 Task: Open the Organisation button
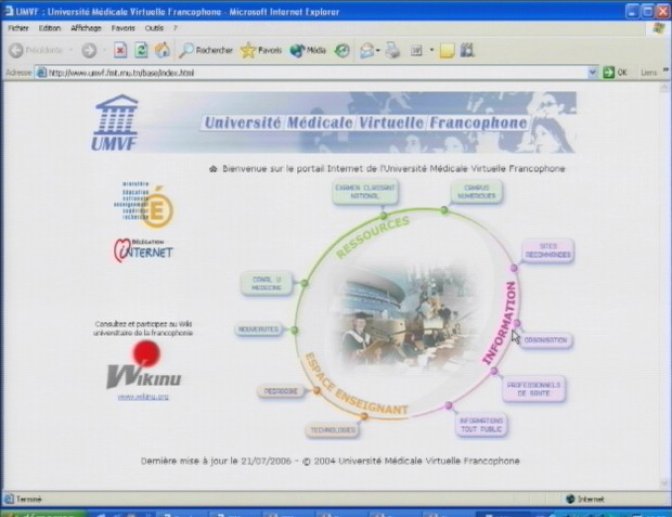(545, 340)
